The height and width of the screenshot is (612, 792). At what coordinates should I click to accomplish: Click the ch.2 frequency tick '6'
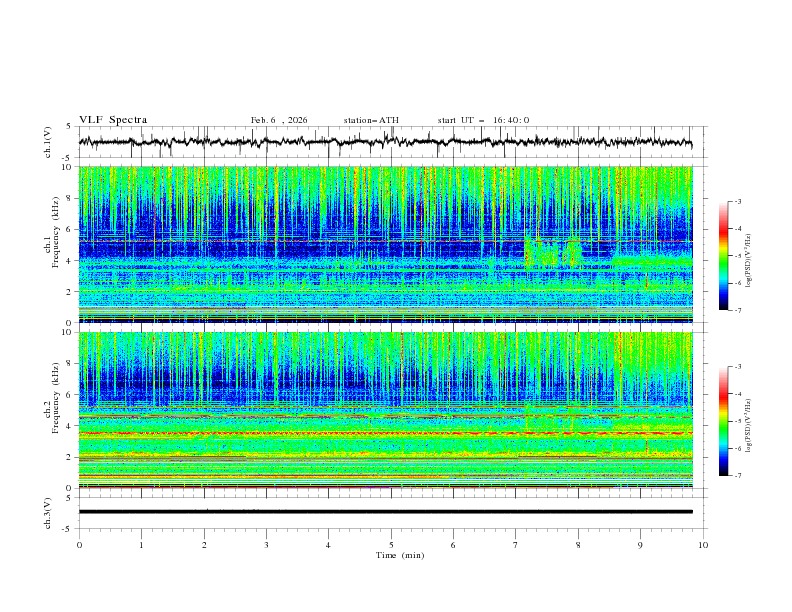[x=69, y=395]
